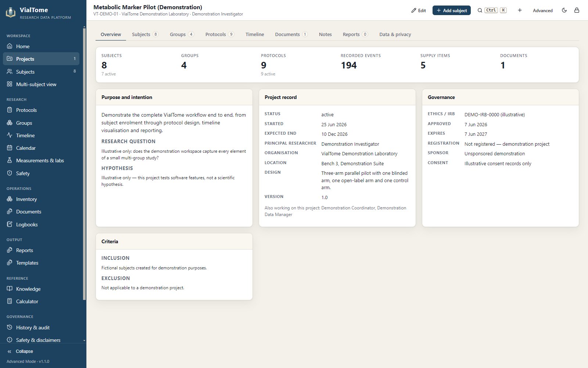Open History & audit
Screen dimensions: 588x368
tap(41, 328)
